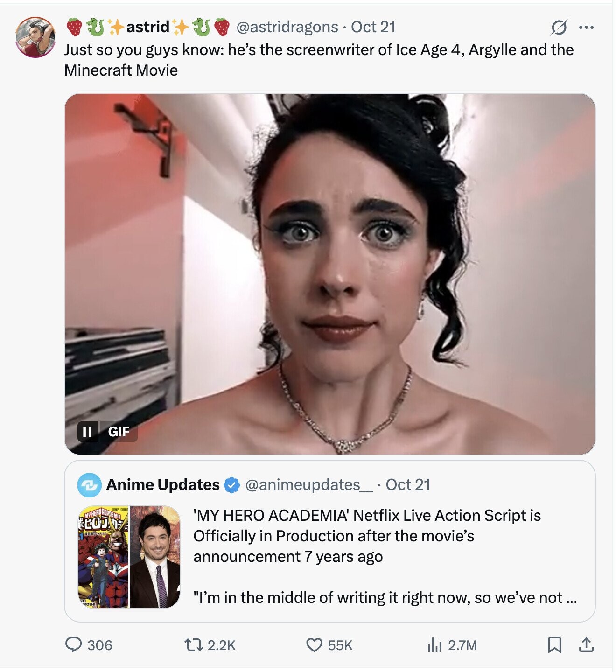This screenshot has height=672, width=616.
Task: Click the Anime Updates profile avatar
Action: [x=89, y=485]
